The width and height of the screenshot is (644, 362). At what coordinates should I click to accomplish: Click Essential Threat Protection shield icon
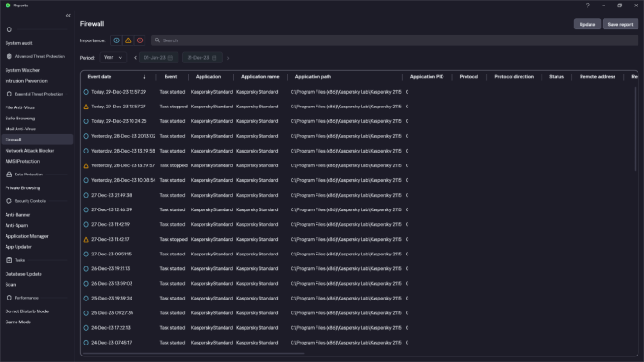(9, 94)
